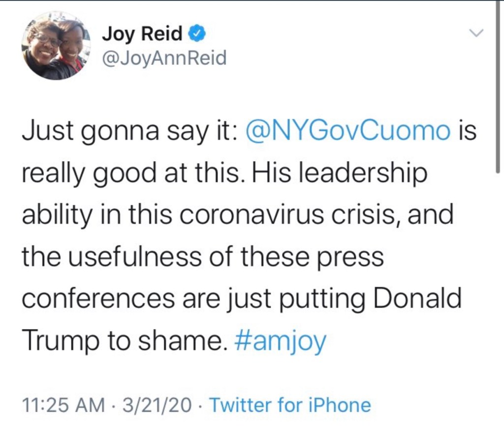
Task: Click the Joy Reid display name
Action: [142, 33]
